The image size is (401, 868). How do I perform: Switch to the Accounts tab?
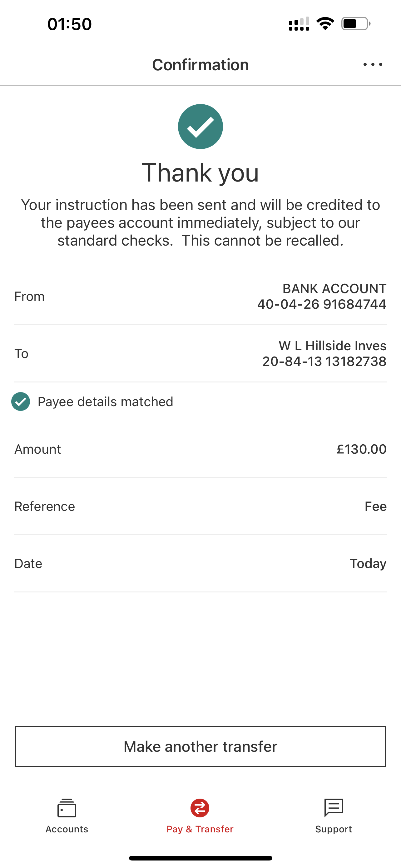[x=67, y=829]
